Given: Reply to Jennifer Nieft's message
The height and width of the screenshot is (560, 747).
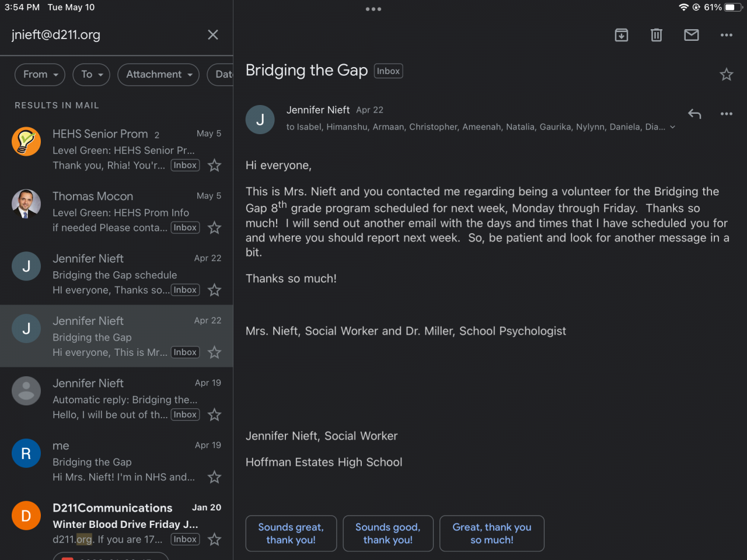Looking at the screenshot, I should (x=694, y=114).
